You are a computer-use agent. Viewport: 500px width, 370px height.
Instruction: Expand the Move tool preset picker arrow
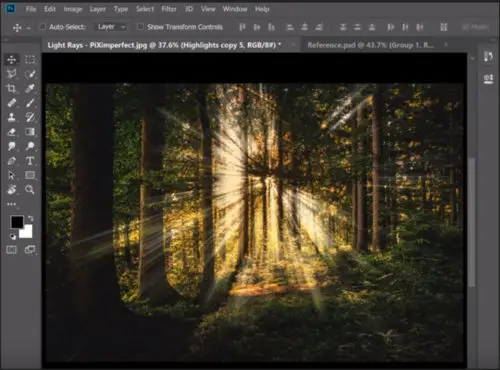pyautogui.click(x=29, y=28)
